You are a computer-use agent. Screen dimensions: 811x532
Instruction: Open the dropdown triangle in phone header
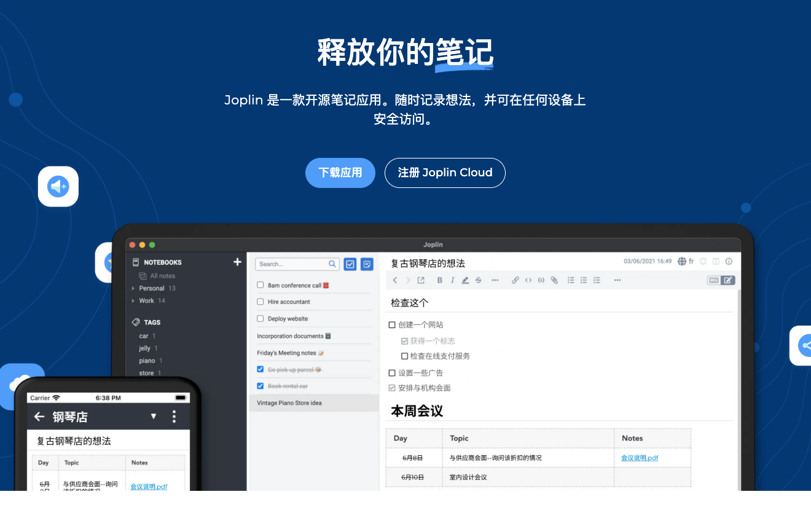tap(154, 417)
